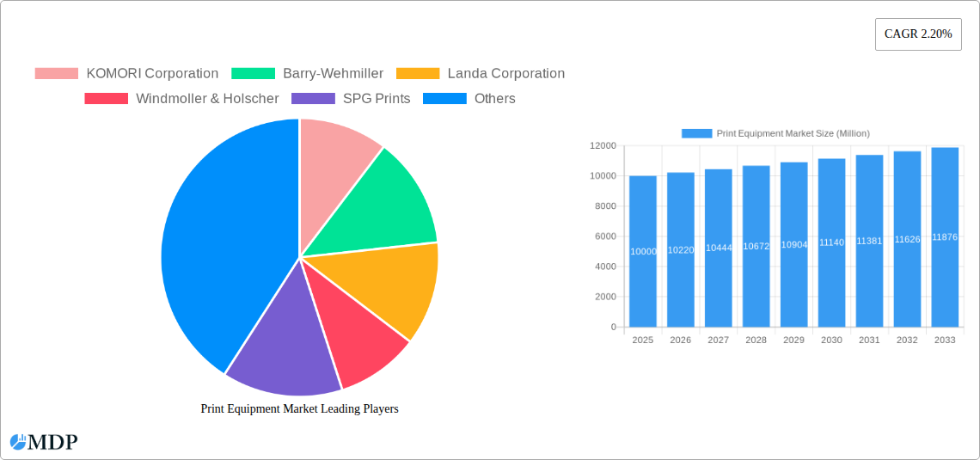Click the 2026 x-axis label
980x460 pixels.
click(x=681, y=340)
